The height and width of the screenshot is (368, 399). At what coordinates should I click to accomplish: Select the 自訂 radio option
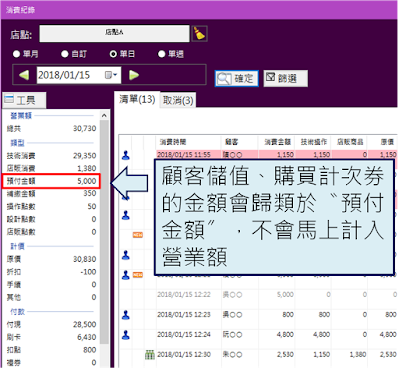tap(74, 54)
